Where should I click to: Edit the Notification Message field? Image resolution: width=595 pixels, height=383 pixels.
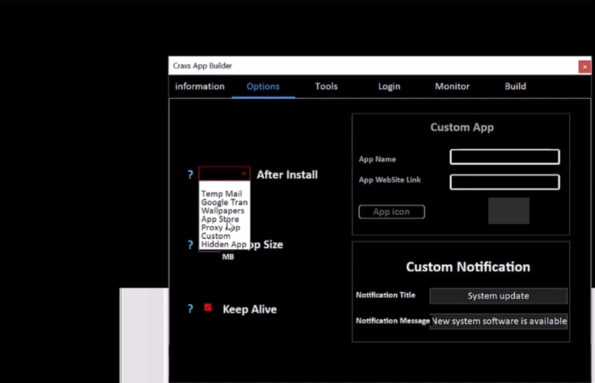pos(498,321)
